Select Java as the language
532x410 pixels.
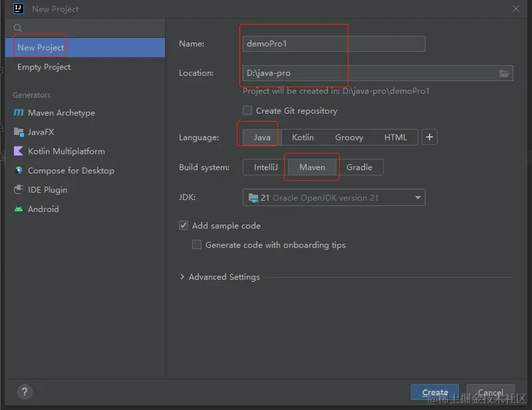coord(262,138)
